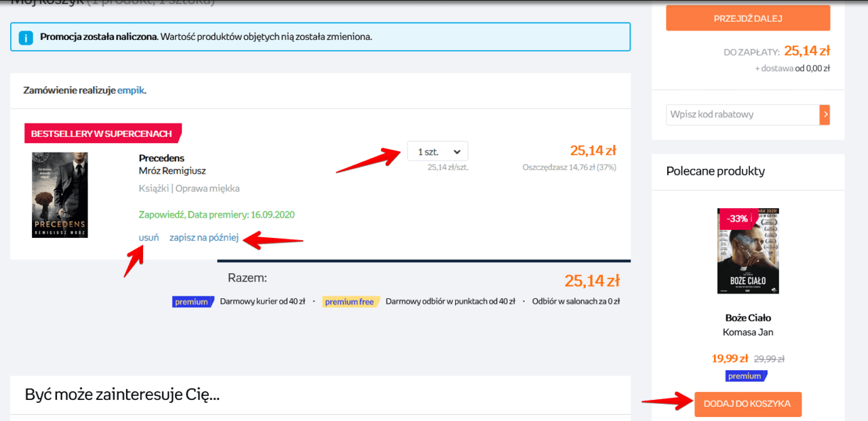This screenshot has height=421, width=868.
Task: Click the Przejdź dalej button
Action: pyautogui.click(x=748, y=18)
